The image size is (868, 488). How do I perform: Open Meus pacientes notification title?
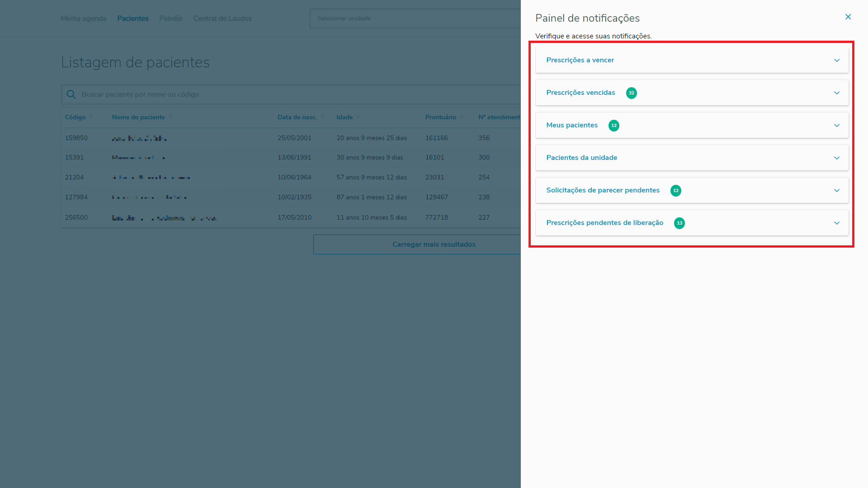click(x=571, y=125)
